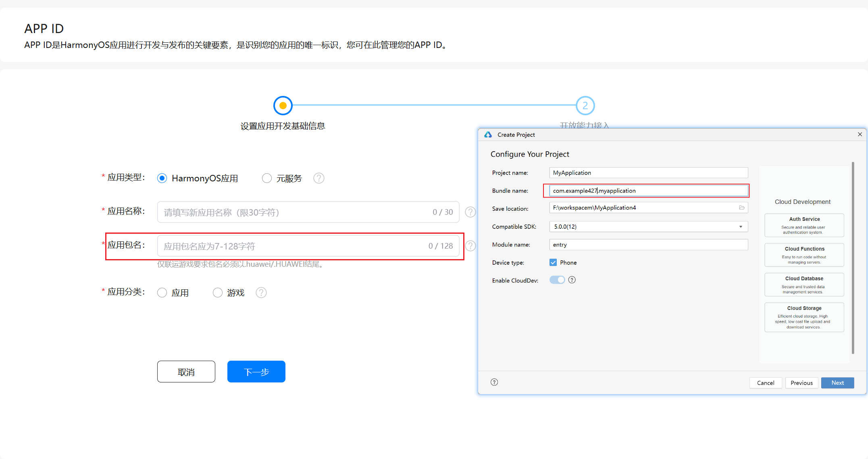Click the Next button in Create Project
This screenshot has width=868, height=459.
pyautogui.click(x=838, y=383)
